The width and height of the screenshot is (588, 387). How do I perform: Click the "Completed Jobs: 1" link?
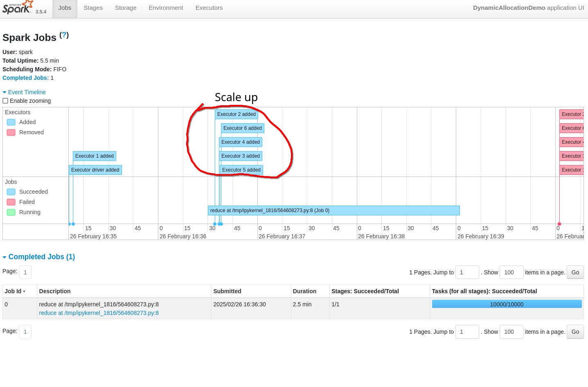26,78
